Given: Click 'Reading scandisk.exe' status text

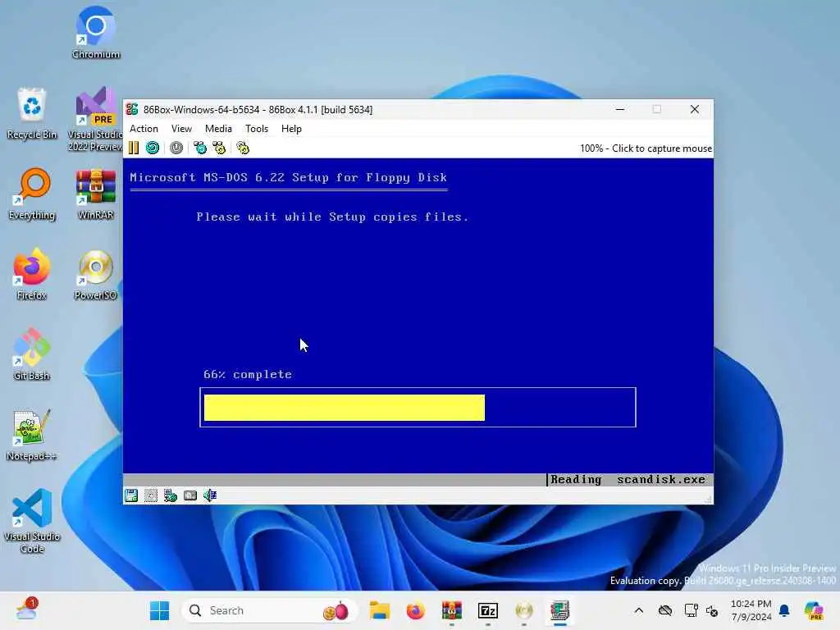Looking at the screenshot, I should point(628,479).
